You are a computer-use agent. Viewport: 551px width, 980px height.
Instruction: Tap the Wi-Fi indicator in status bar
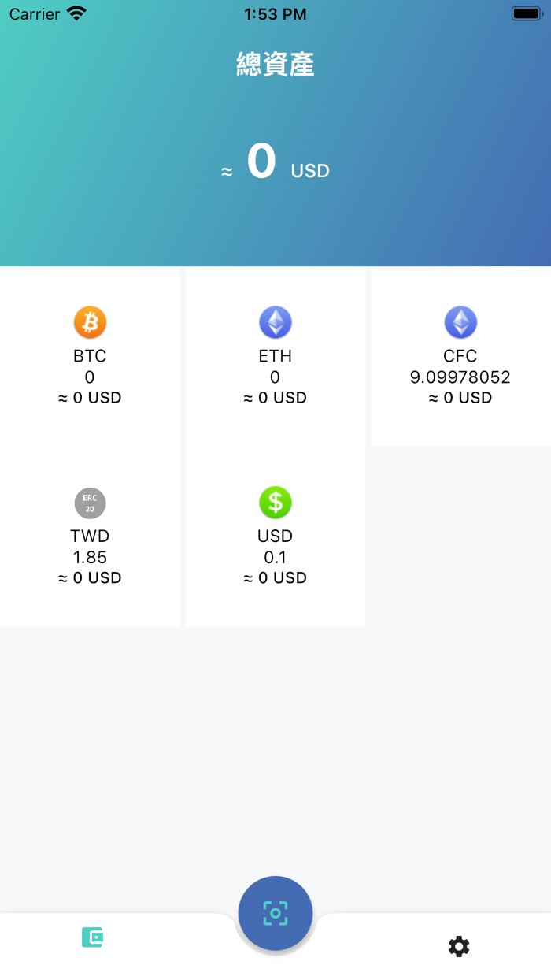75,13
